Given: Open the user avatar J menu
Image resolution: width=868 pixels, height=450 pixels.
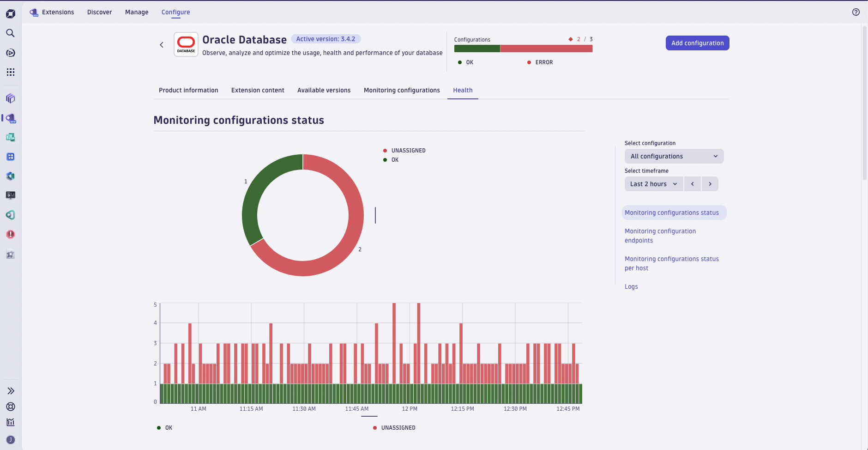Looking at the screenshot, I should point(11,440).
